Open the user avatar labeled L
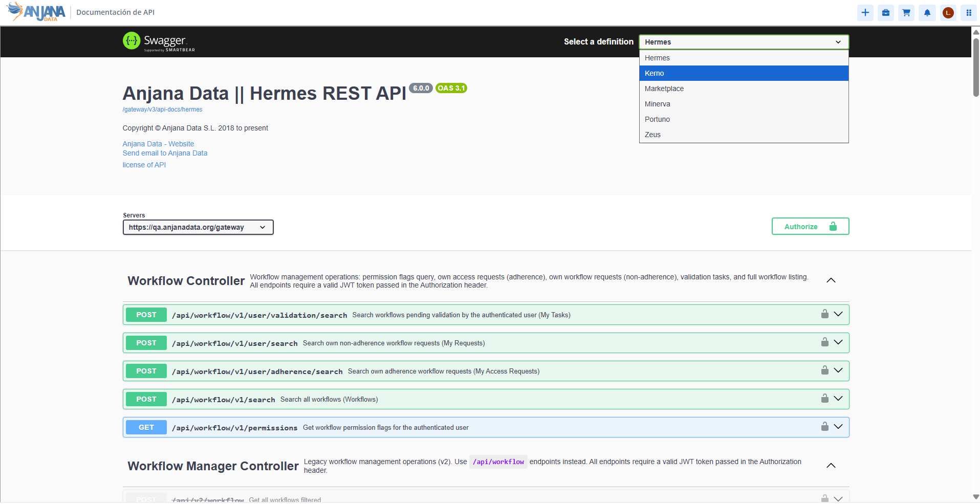Viewport: 980px width, 504px height. 948,13
